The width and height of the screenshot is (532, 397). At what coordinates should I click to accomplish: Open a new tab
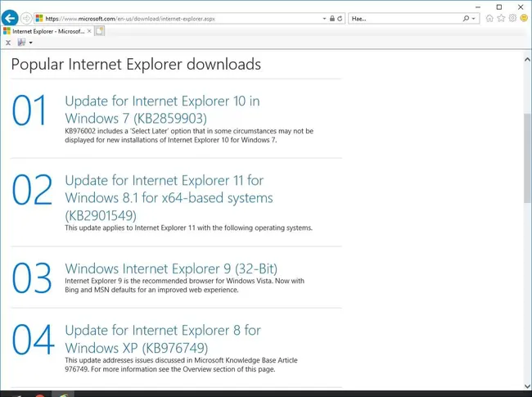click(x=99, y=31)
